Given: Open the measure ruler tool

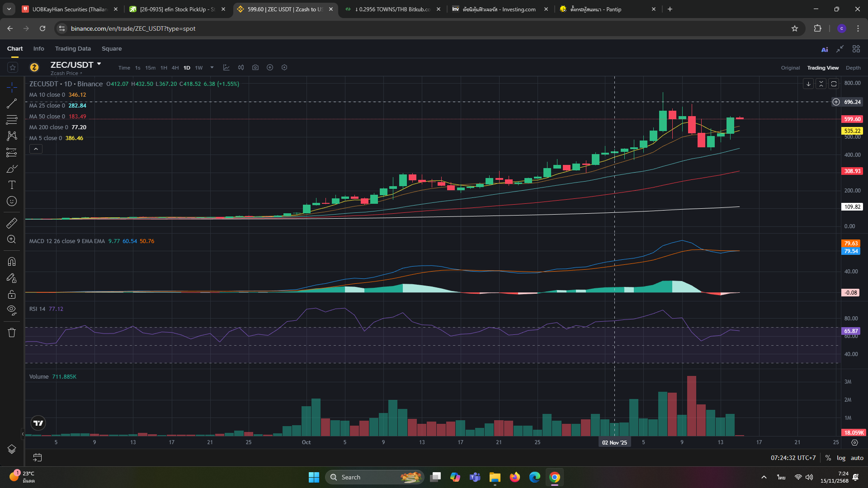Looking at the screenshot, I should [12, 223].
